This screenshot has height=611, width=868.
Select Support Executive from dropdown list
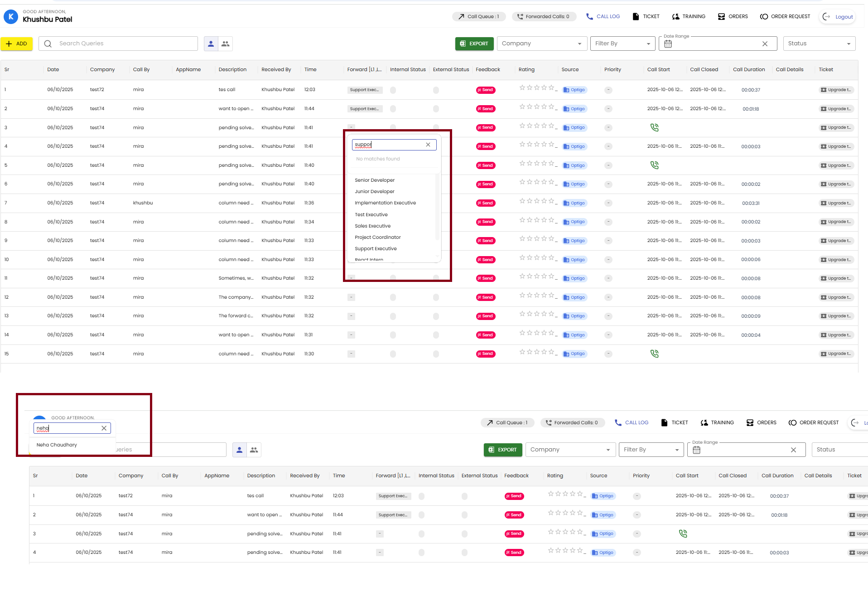coord(376,249)
